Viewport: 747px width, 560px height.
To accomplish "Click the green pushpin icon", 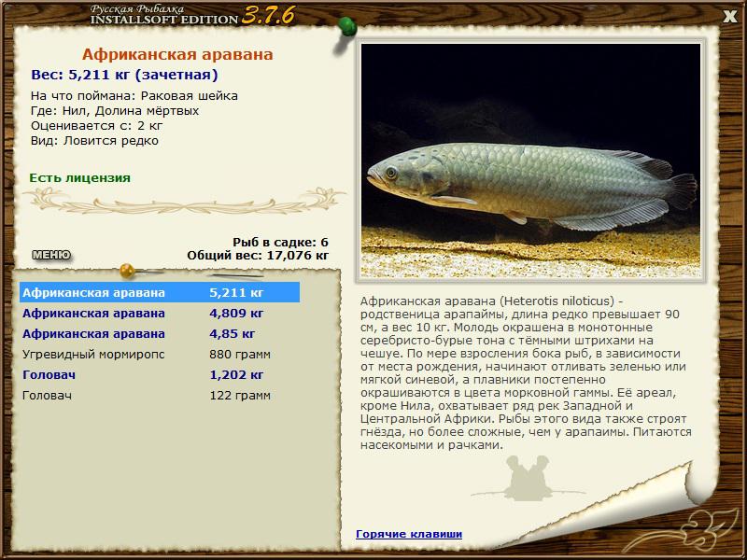I will [x=347, y=27].
